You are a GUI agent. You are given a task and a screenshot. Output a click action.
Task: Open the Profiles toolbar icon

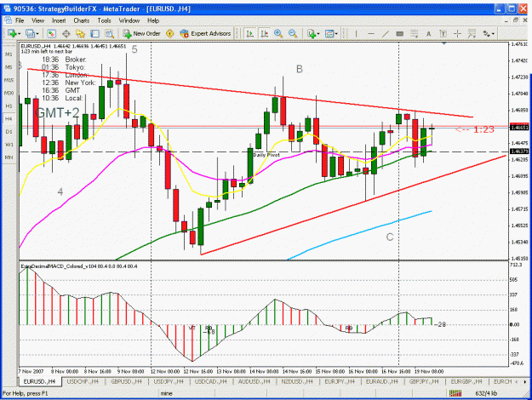(x=30, y=33)
